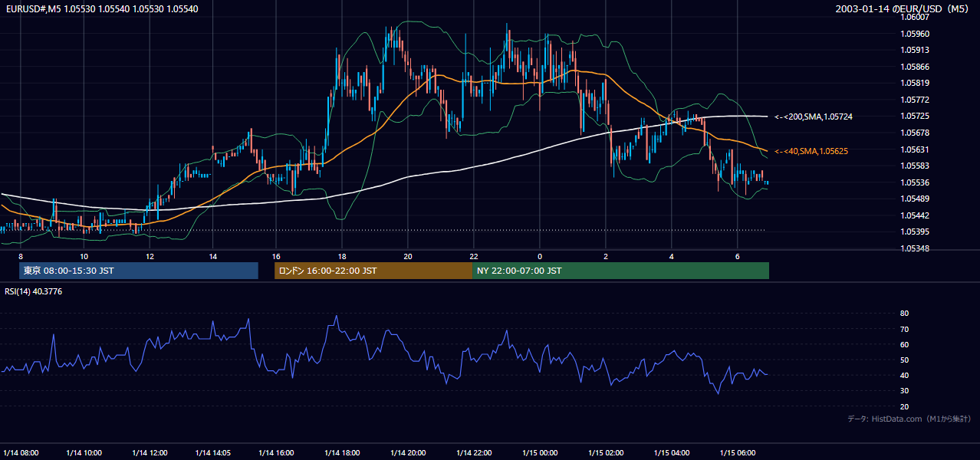The image size is (980, 460).
Task: Click price level 1.05442 on axis
Action: click(916, 215)
